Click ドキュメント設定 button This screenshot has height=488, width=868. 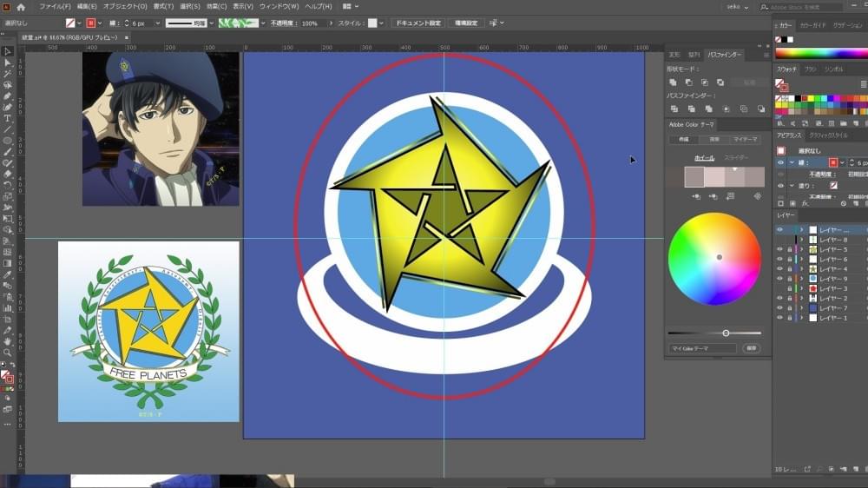click(418, 23)
